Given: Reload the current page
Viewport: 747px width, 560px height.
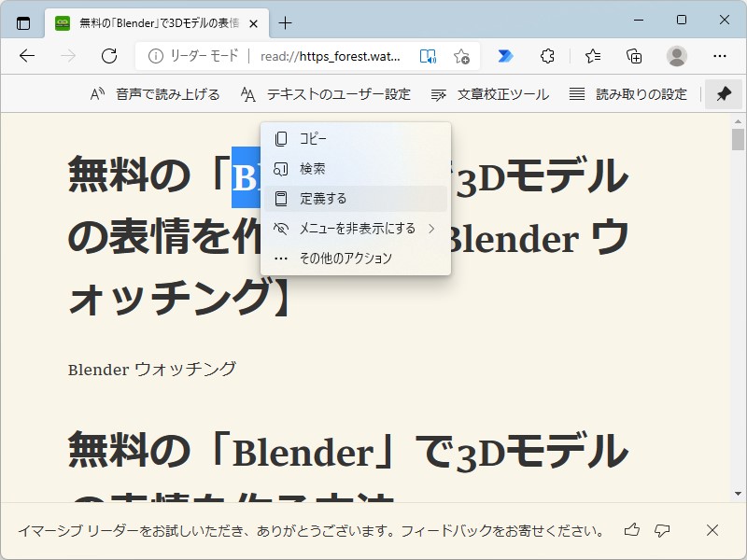Looking at the screenshot, I should click(x=109, y=55).
